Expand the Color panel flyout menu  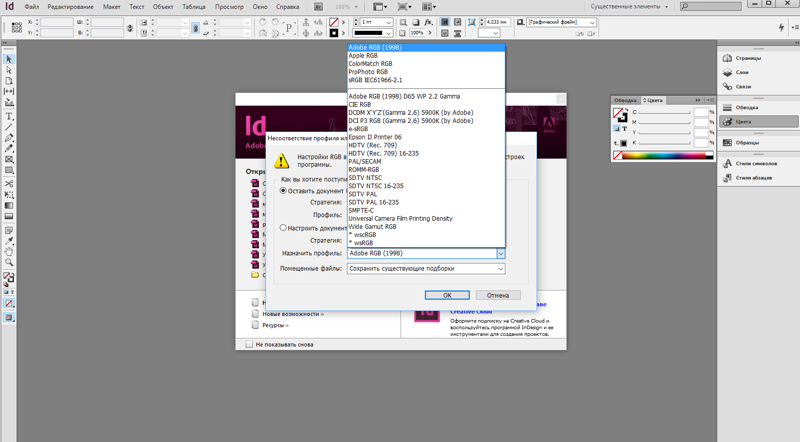pos(711,100)
